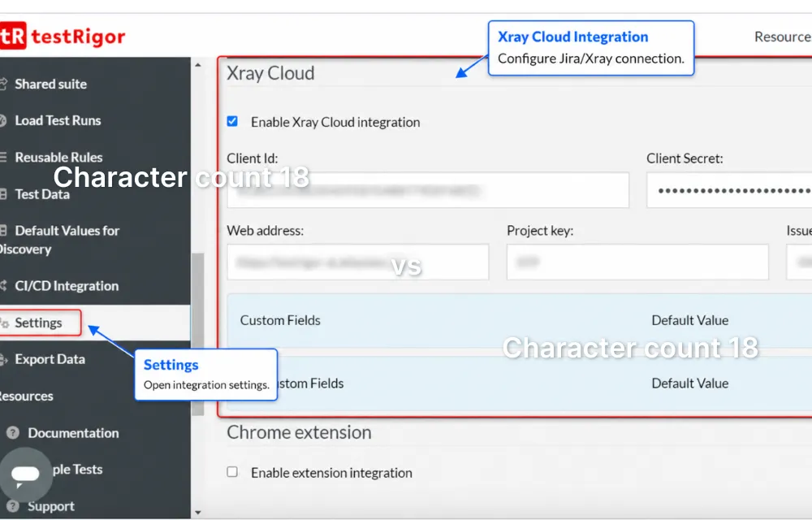Enable the extension integration checkbox
The height and width of the screenshot is (520, 812).
click(232, 472)
